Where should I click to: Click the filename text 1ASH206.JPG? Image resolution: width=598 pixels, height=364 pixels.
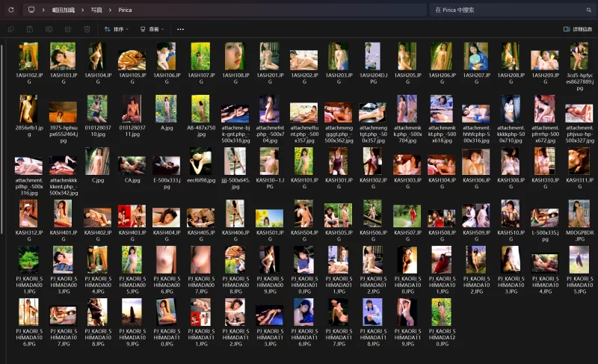pyautogui.click(x=442, y=78)
